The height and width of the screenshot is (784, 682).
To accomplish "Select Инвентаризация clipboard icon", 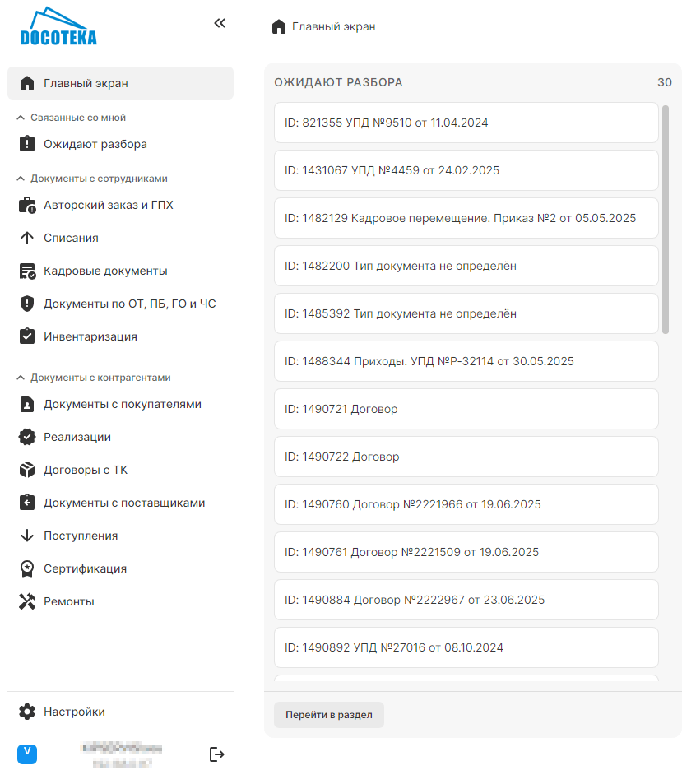I will click(x=28, y=336).
